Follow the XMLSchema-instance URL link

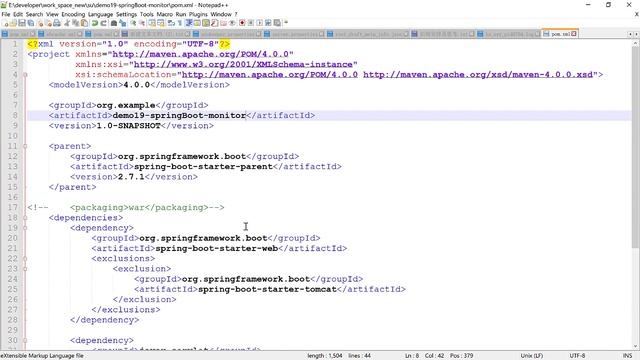click(243, 64)
